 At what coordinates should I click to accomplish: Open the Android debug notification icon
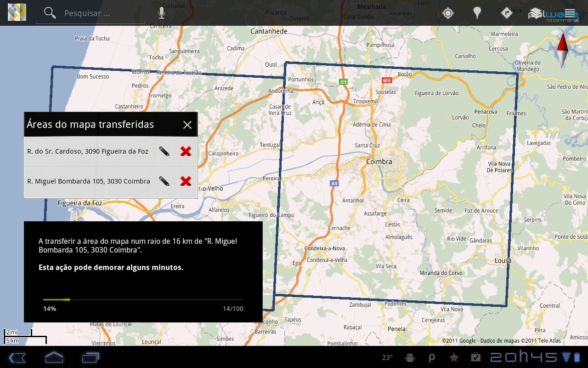pos(410,357)
